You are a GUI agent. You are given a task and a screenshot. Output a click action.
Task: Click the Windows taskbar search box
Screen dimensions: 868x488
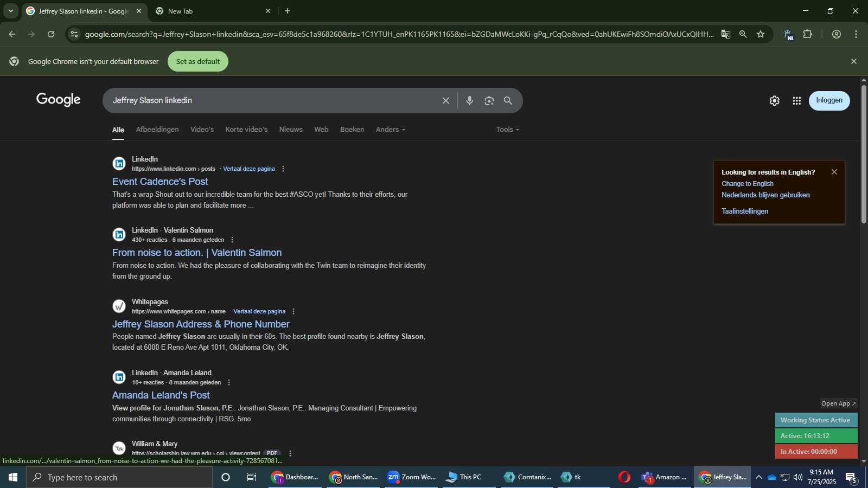point(119,477)
